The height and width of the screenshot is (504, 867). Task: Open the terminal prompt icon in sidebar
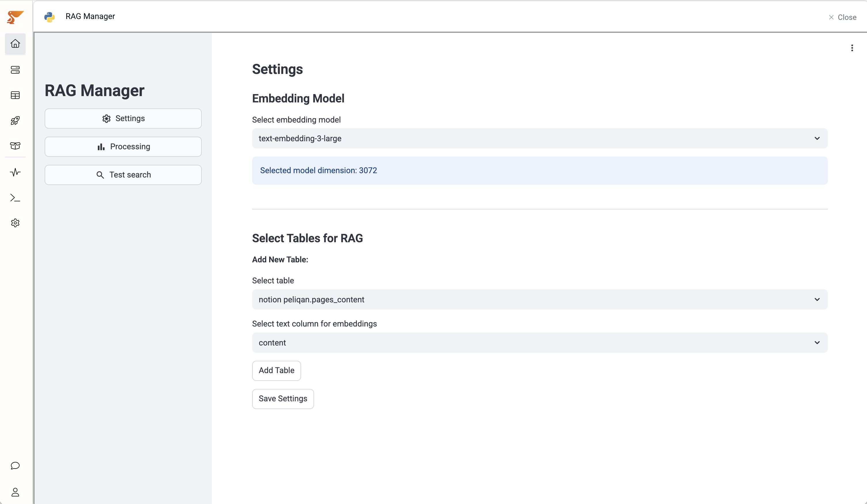tap(15, 198)
